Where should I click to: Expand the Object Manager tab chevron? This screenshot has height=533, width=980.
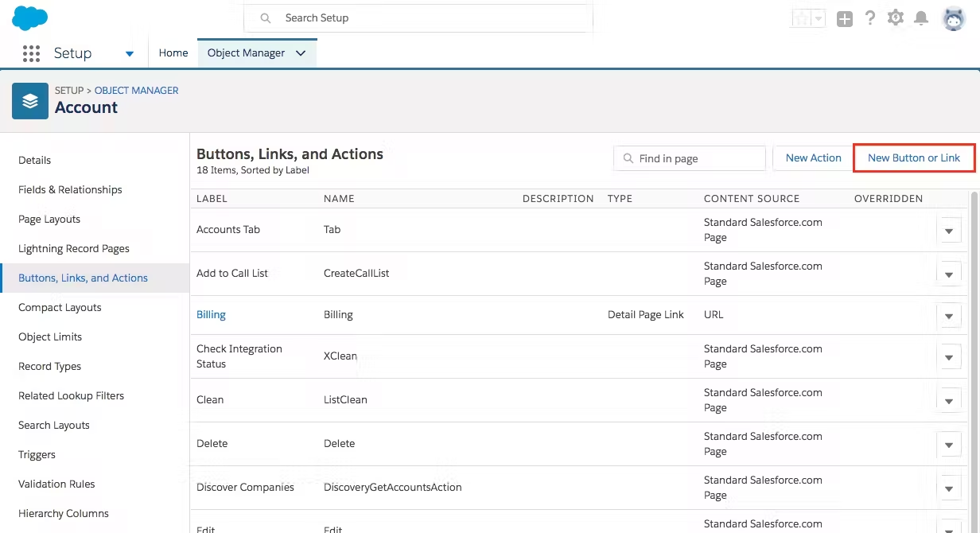[x=300, y=53]
